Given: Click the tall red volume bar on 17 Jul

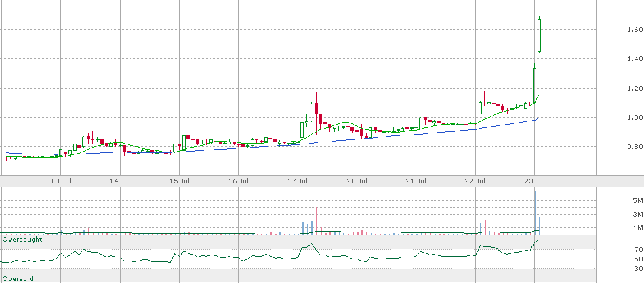Looking at the screenshot, I should (x=317, y=221).
